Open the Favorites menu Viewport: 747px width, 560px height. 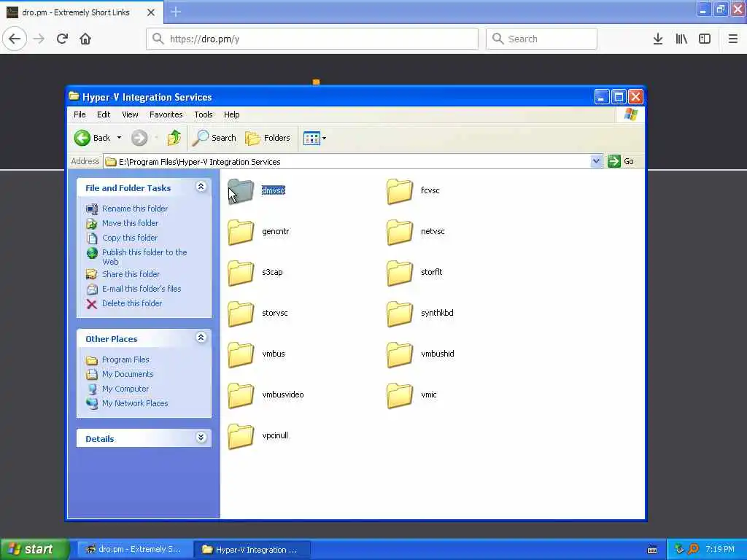click(x=166, y=114)
